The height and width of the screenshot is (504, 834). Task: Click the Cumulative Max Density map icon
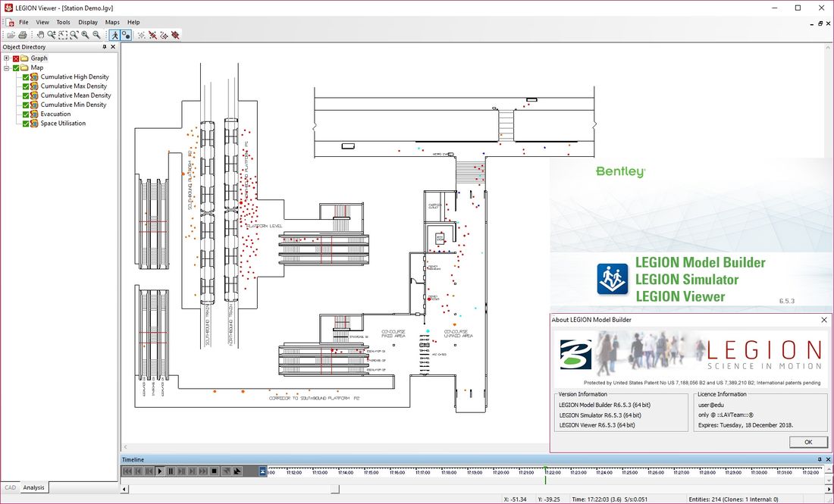[35, 86]
